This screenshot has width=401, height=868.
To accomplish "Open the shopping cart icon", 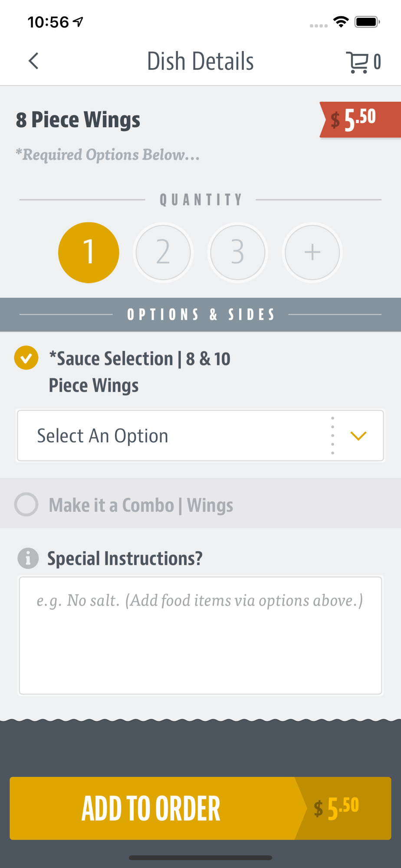I will [358, 62].
